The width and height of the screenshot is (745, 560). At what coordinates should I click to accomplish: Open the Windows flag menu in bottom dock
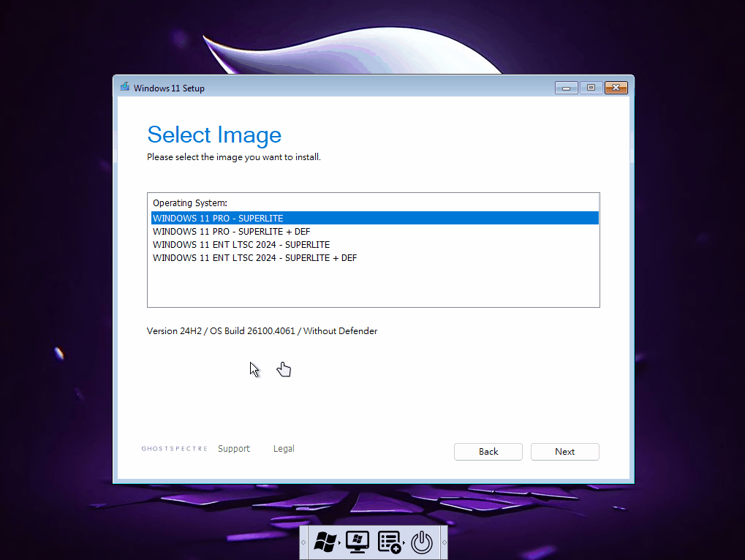click(325, 542)
